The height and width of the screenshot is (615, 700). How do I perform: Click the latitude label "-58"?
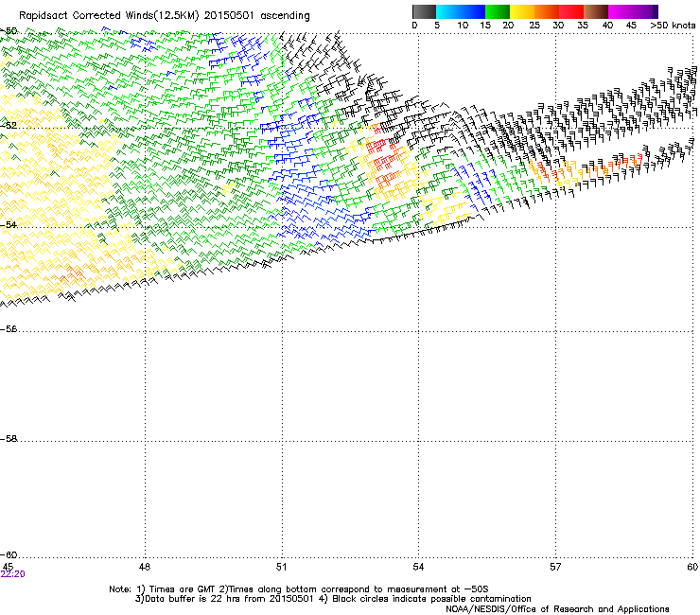point(9,439)
